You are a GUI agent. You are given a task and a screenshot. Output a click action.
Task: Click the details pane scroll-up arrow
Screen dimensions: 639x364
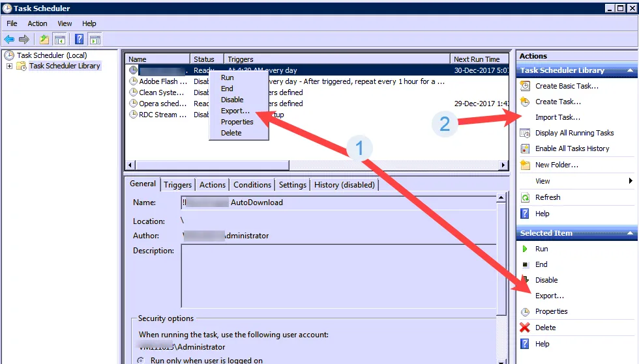[501, 197]
